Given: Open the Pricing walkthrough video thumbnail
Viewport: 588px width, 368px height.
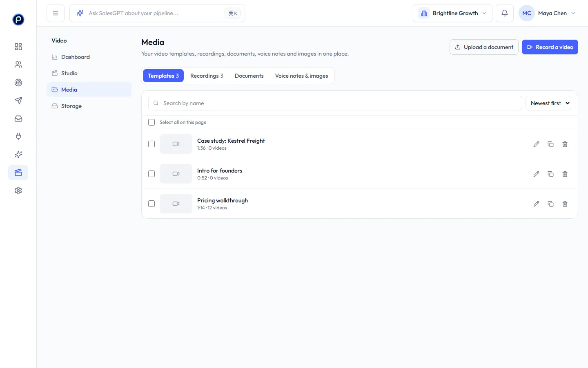Looking at the screenshot, I should pos(176,204).
